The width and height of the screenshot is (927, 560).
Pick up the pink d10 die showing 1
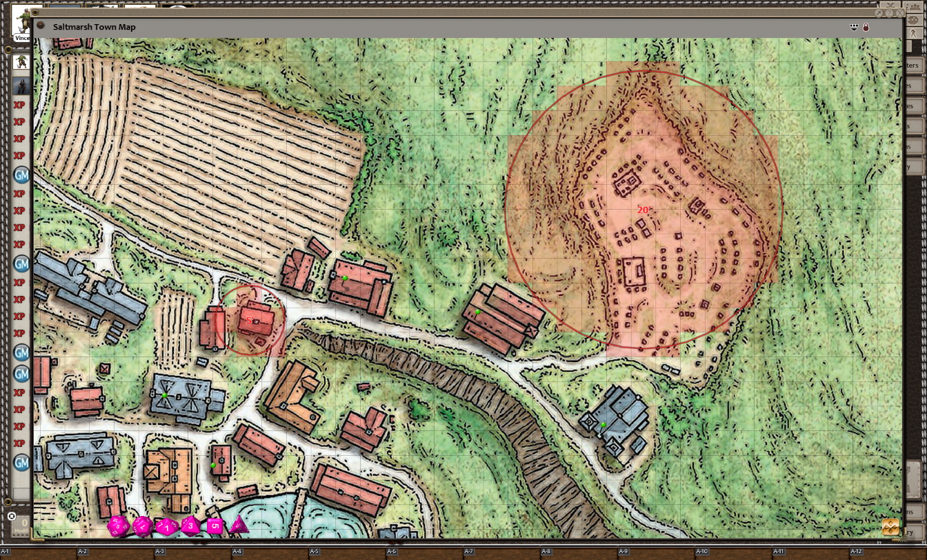click(166, 527)
